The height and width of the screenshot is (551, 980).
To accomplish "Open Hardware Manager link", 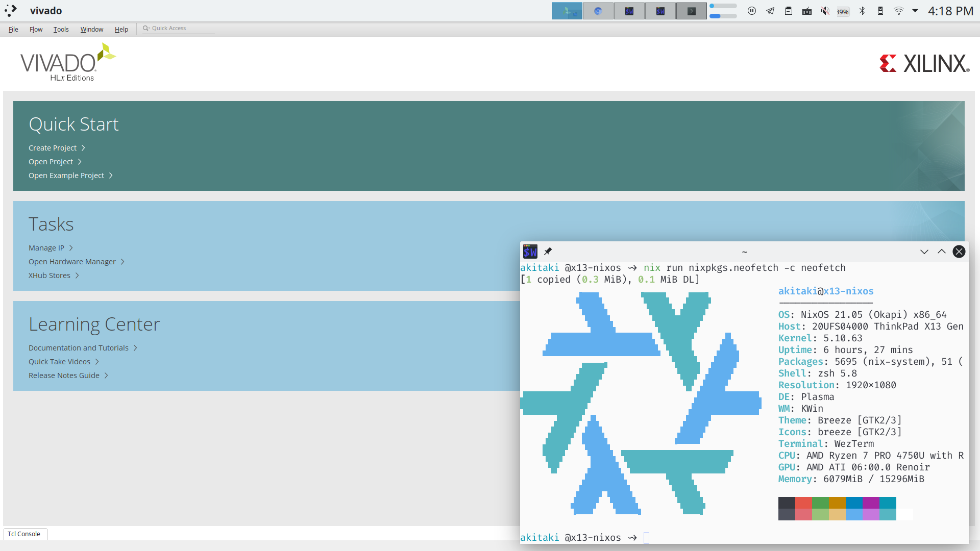I will [x=72, y=262].
